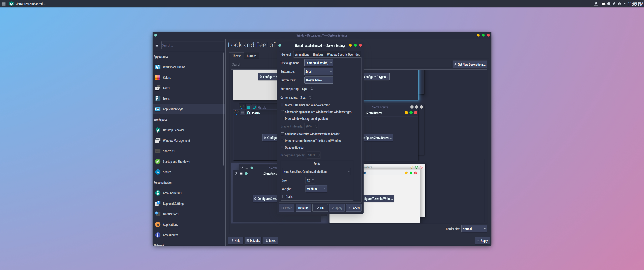Screen dimensions: 644x270
Task: Open the font Weight dropdown
Action: [x=316, y=189]
